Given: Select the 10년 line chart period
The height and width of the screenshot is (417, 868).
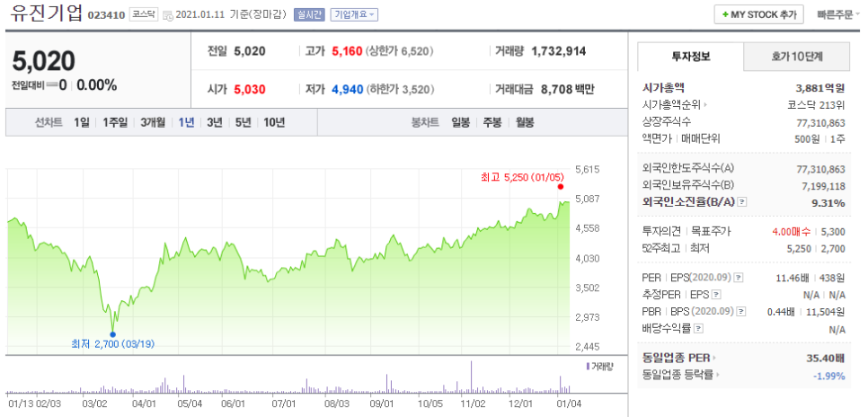Looking at the screenshot, I should click(274, 122).
